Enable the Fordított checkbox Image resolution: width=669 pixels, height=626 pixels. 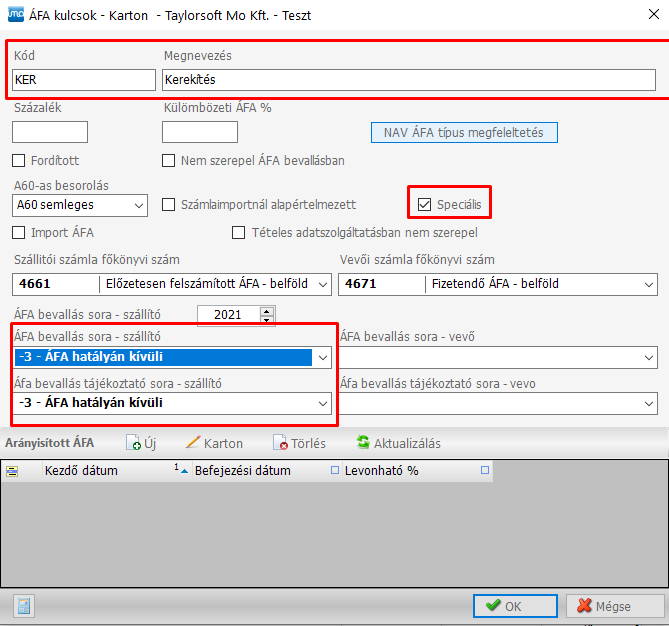(19, 160)
